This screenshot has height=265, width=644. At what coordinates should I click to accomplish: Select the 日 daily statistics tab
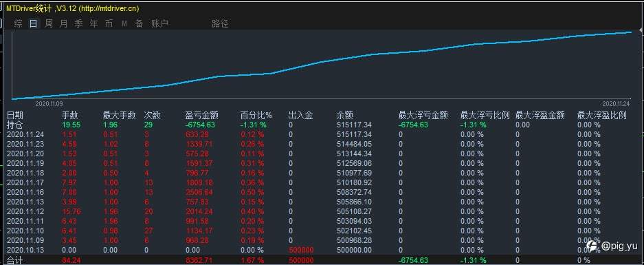pyautogui.click(x=33, y=23)
